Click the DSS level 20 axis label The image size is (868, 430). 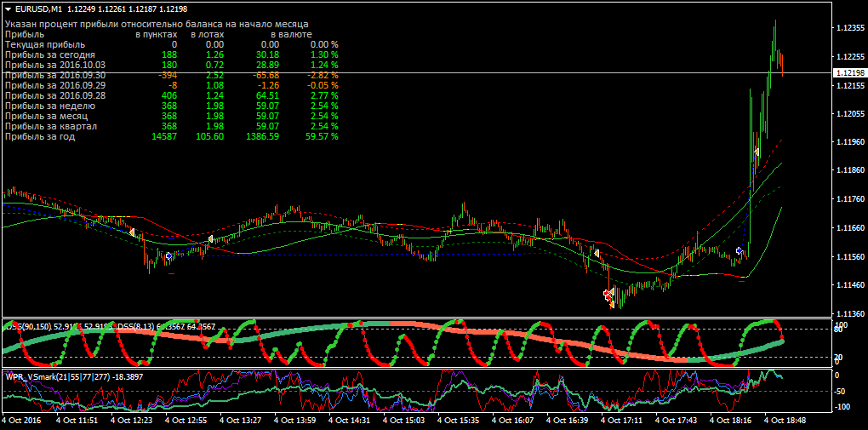coord(840,357)
